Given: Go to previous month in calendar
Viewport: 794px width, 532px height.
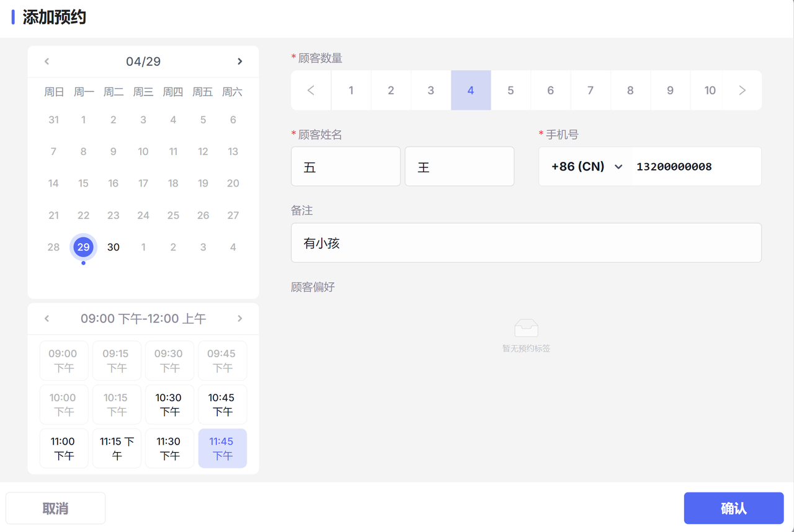Looking at the screenshot, I should pos(47,61).
